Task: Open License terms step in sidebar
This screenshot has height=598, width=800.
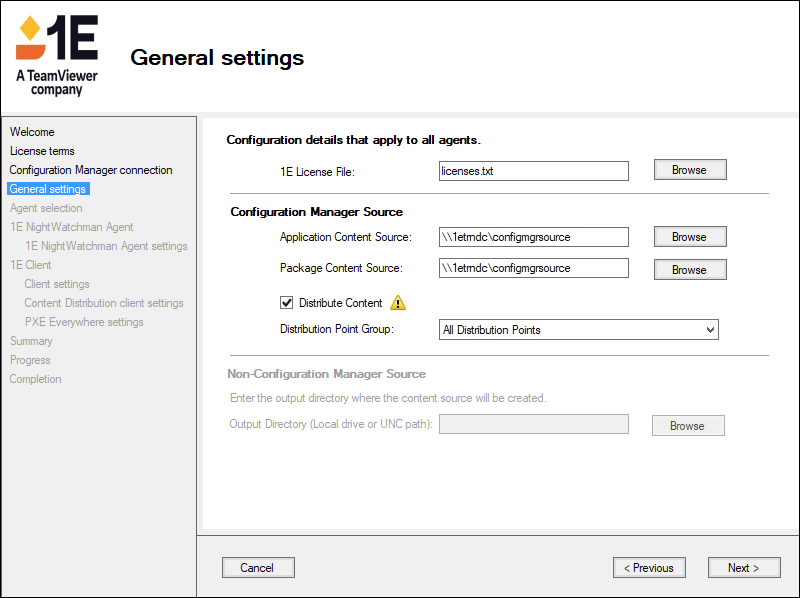Action: click(42, 151)
